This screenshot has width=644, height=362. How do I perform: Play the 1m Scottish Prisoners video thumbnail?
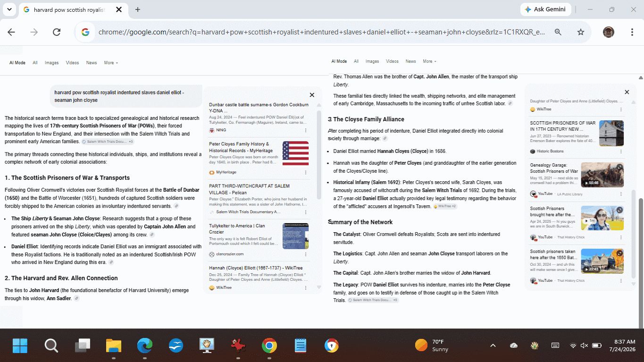click(x=602, y=218)
